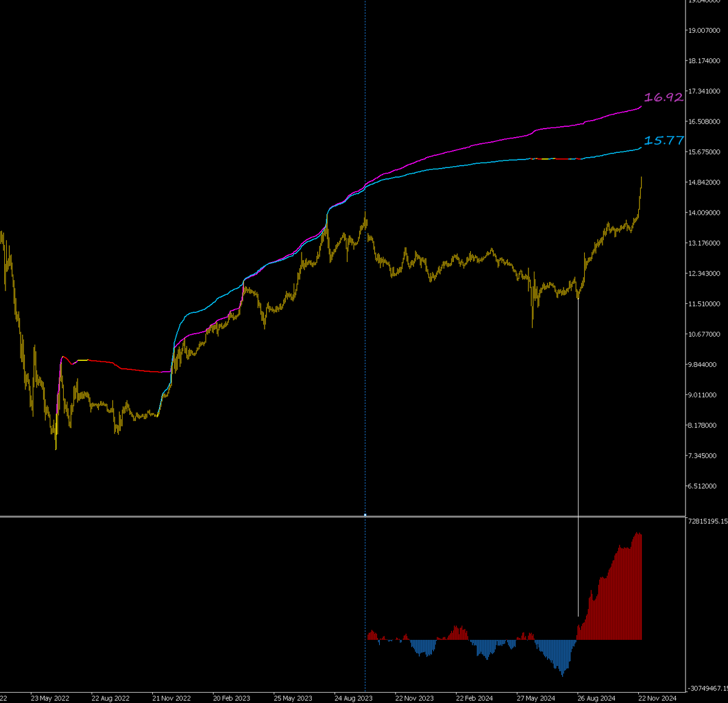Click the deepest blue histogram trough

pos(563,658)
